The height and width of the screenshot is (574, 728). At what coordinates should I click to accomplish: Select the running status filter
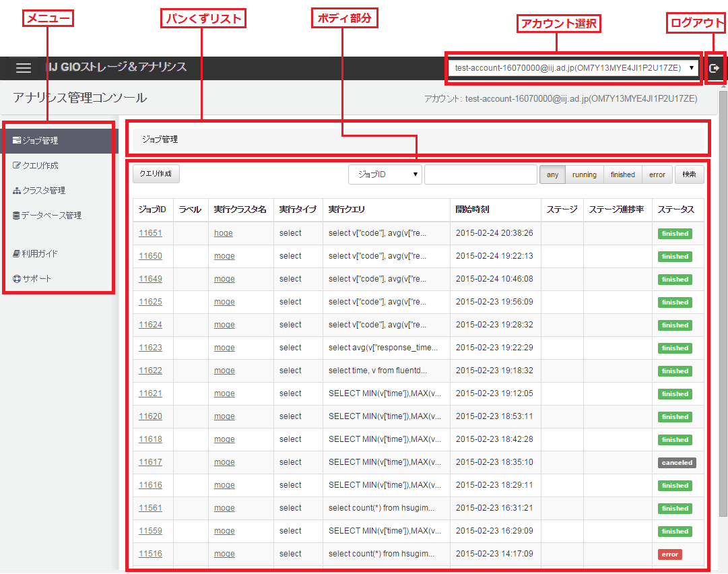point(585,174)
